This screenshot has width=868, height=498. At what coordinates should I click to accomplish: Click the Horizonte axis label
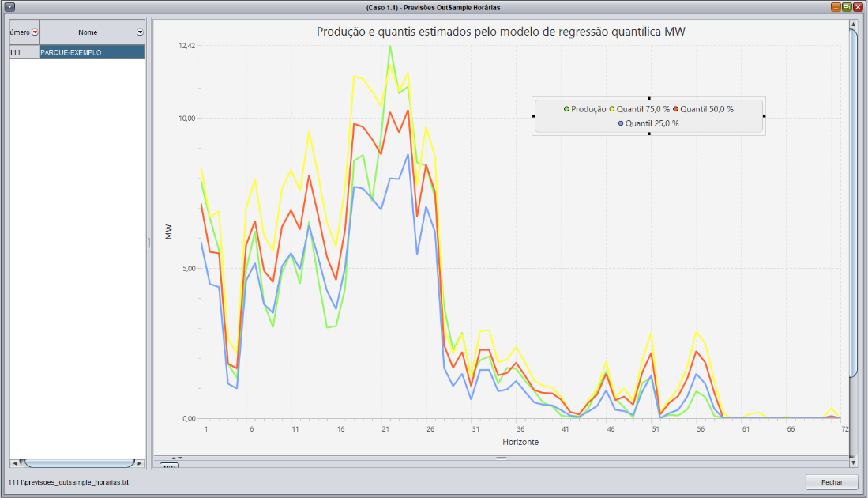point(520,442)
